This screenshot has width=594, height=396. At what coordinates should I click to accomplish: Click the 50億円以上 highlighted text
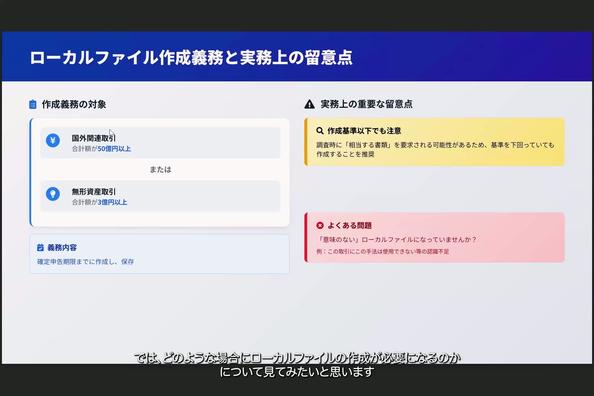point(114,149)
